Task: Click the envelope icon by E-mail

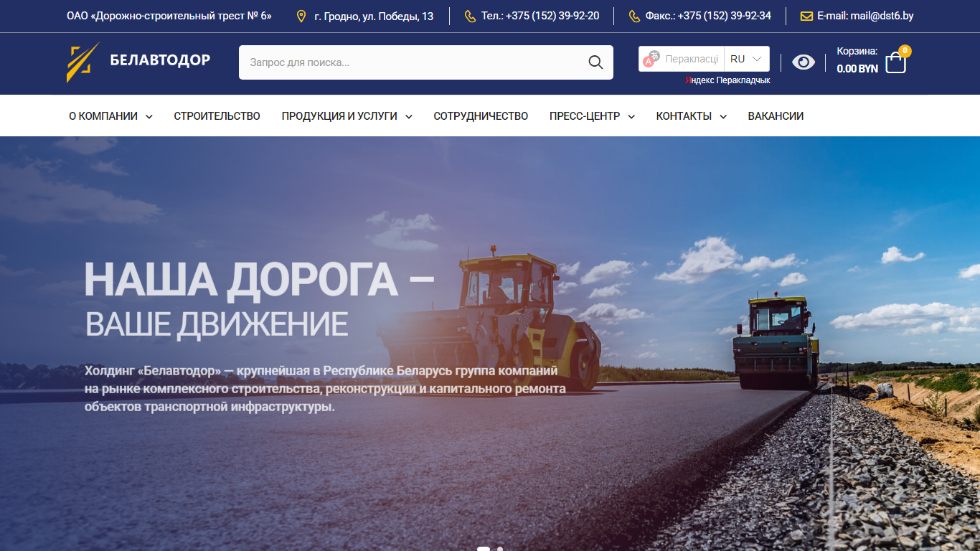Action: (806, 16)
